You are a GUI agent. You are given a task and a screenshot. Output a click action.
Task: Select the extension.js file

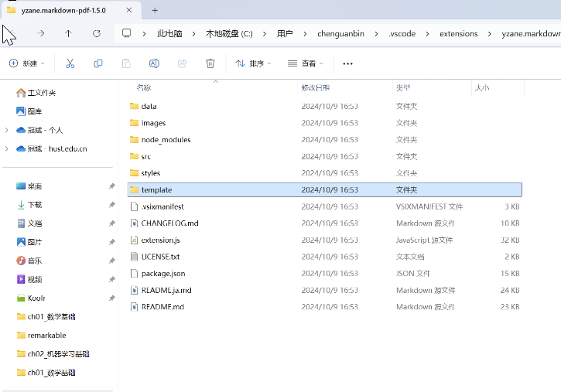pyautogui.click(x=324, y=240)
